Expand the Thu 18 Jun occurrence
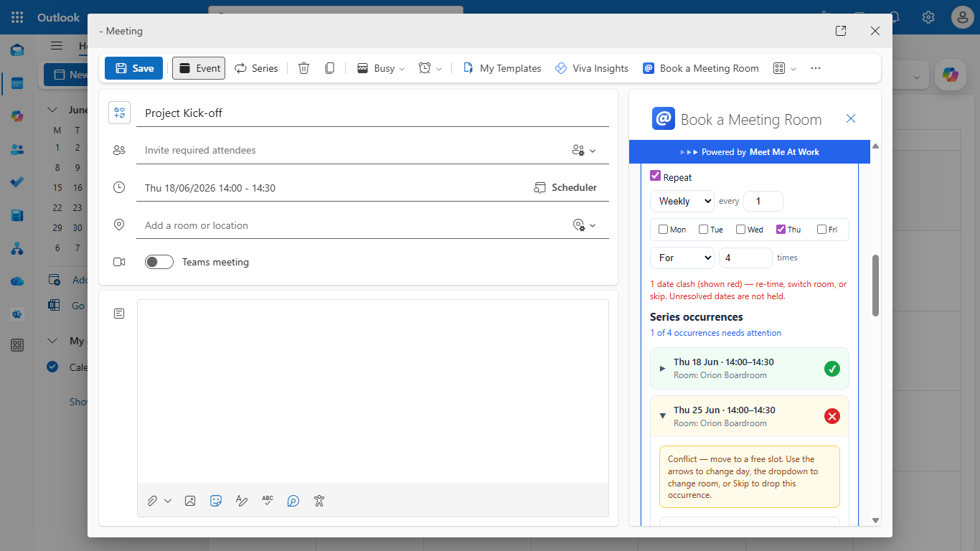 click(x=662, y=368)
